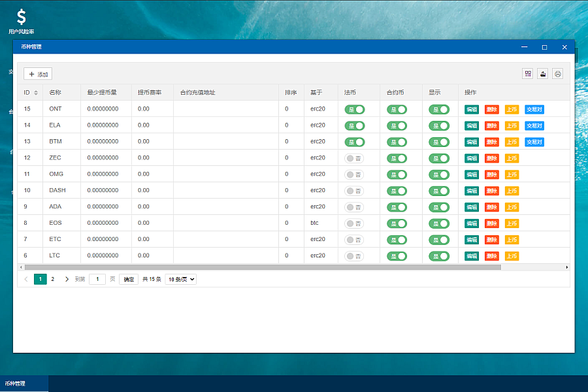
Task: Click delete button for LTC row
Action: 491,256
